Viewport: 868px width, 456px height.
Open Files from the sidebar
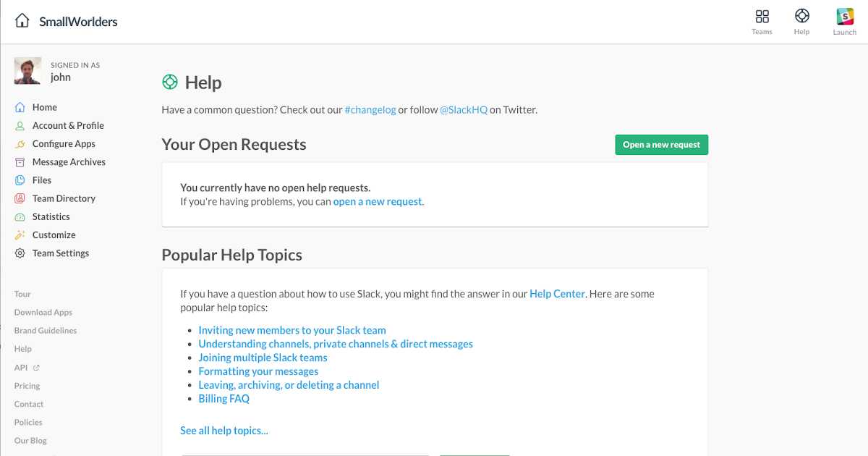42,180
